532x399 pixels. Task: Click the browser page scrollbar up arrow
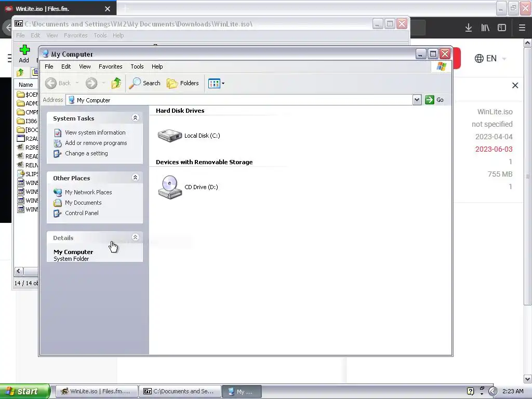528,43
